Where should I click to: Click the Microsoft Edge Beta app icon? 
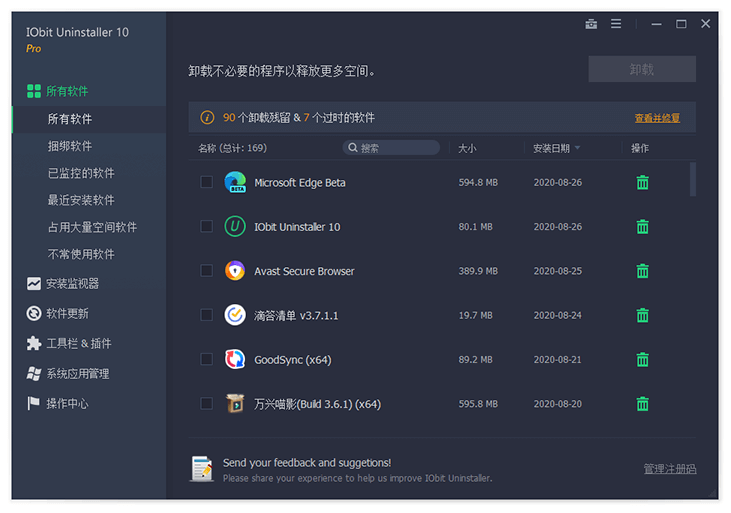pyautogui.click(x=235, y=182)
